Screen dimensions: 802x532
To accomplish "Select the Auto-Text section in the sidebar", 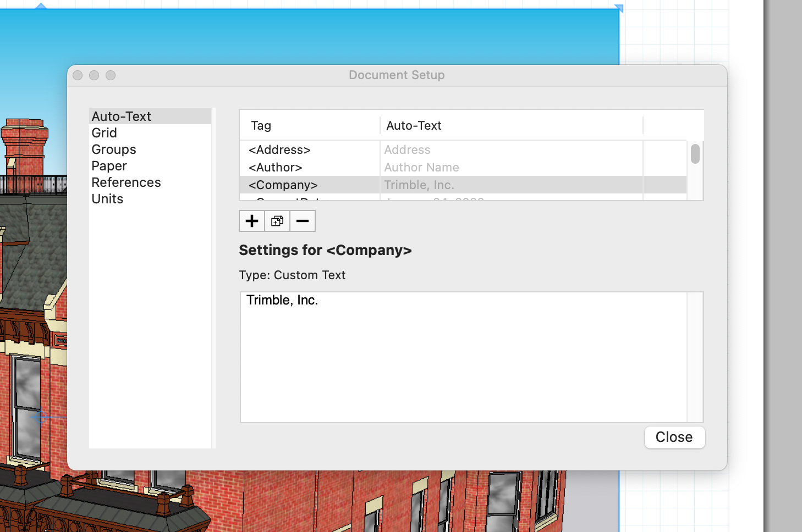I will (x=121, y=116).
